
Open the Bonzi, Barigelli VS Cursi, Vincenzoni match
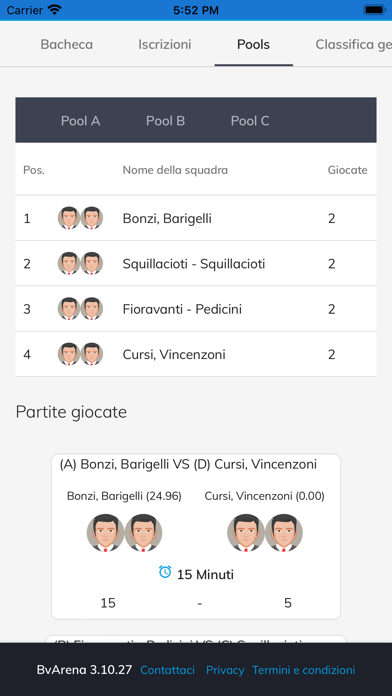tap(196, 536)
